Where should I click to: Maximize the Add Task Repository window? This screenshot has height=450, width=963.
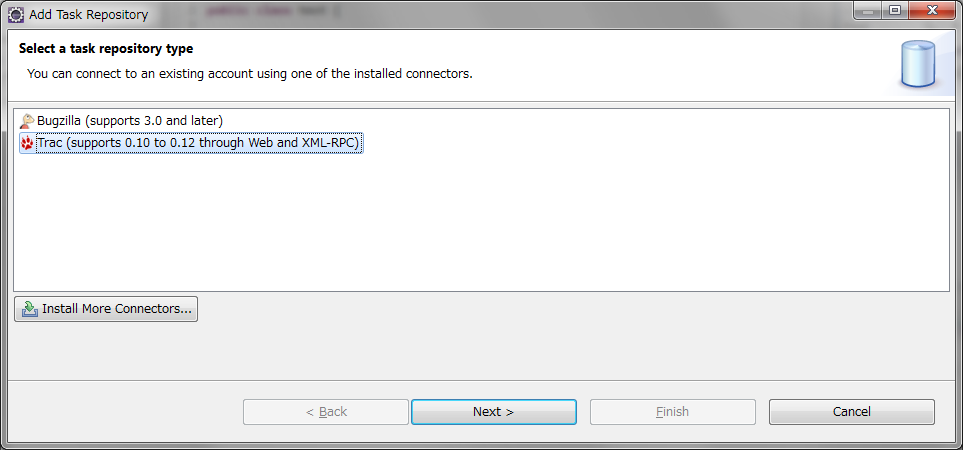893,11
